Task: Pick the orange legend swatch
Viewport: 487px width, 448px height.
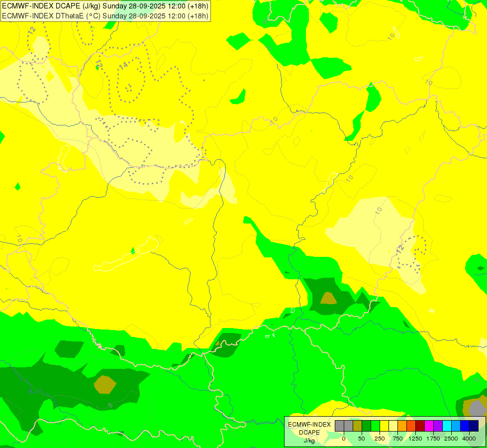Action: tap(402, 426)
